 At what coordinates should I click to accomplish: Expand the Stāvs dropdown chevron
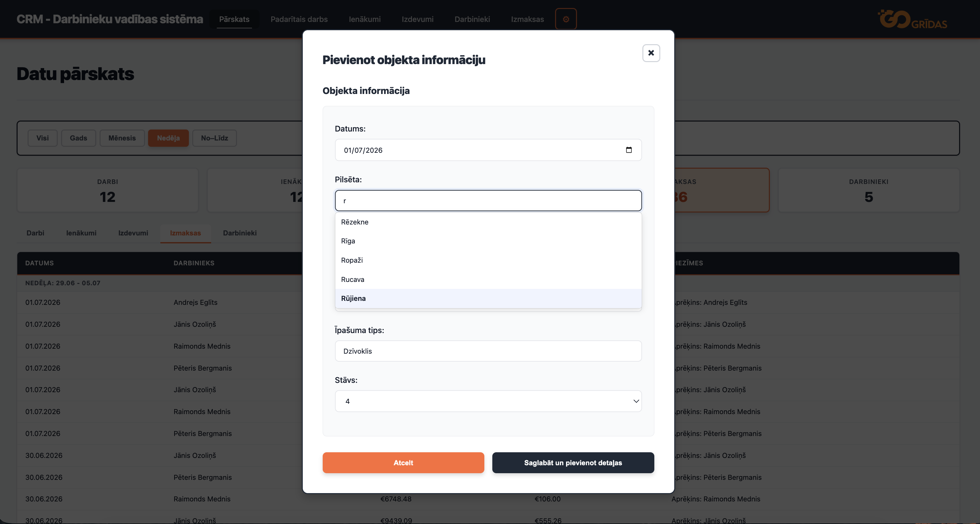click(x=636, y=401)
